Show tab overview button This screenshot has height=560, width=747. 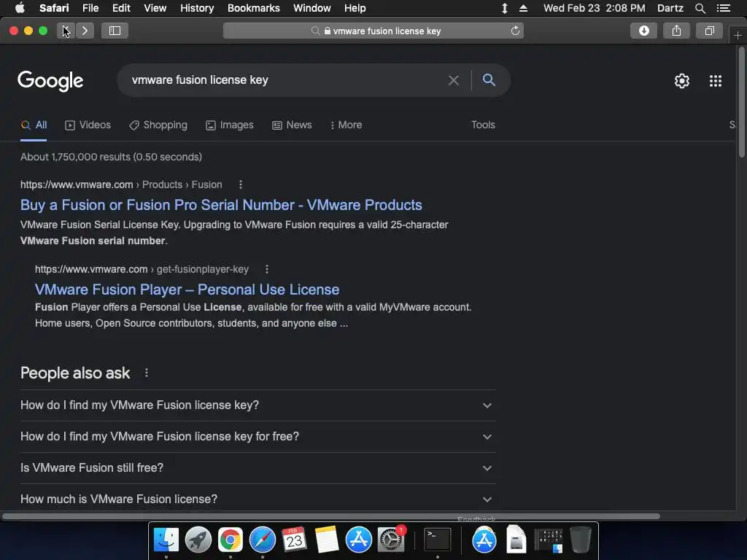[x=709, y=31]
